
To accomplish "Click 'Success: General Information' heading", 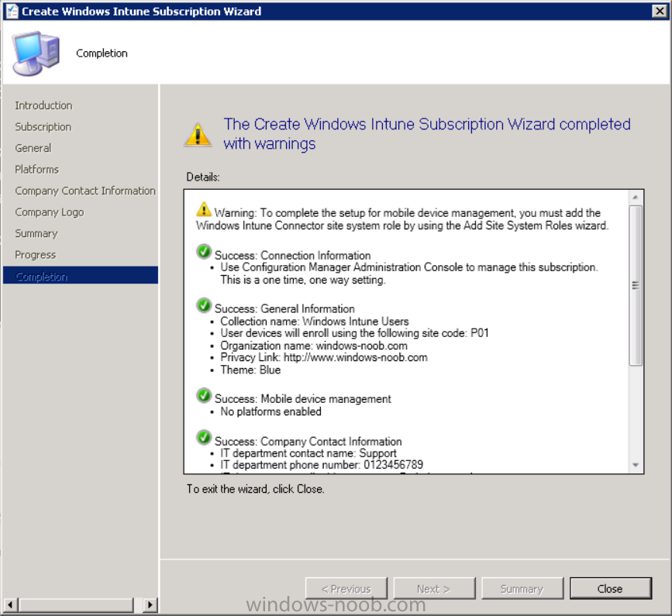I will click(284, 309).
